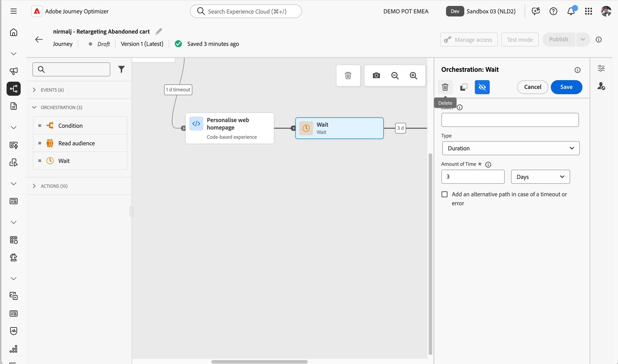
Task: Enable alternative path for timeout or error
Action: click(x=444, y=194)
